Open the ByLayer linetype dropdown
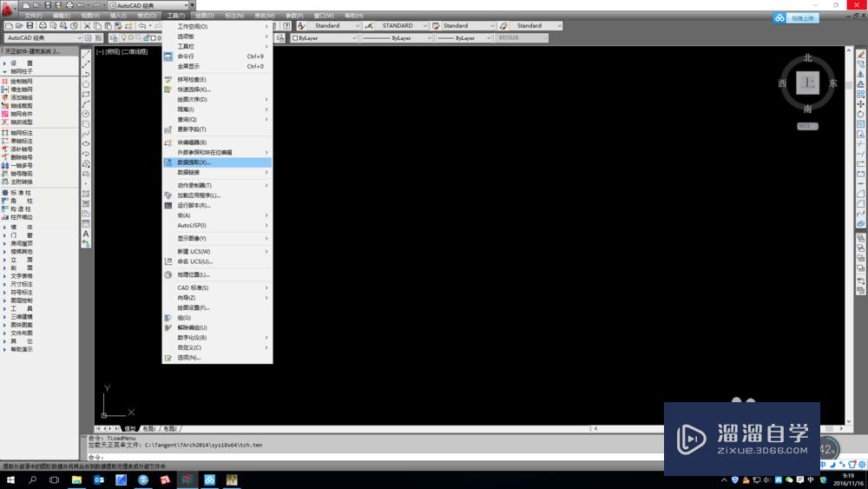Viewport: 868px width, 489px height. tap(397, 38)
